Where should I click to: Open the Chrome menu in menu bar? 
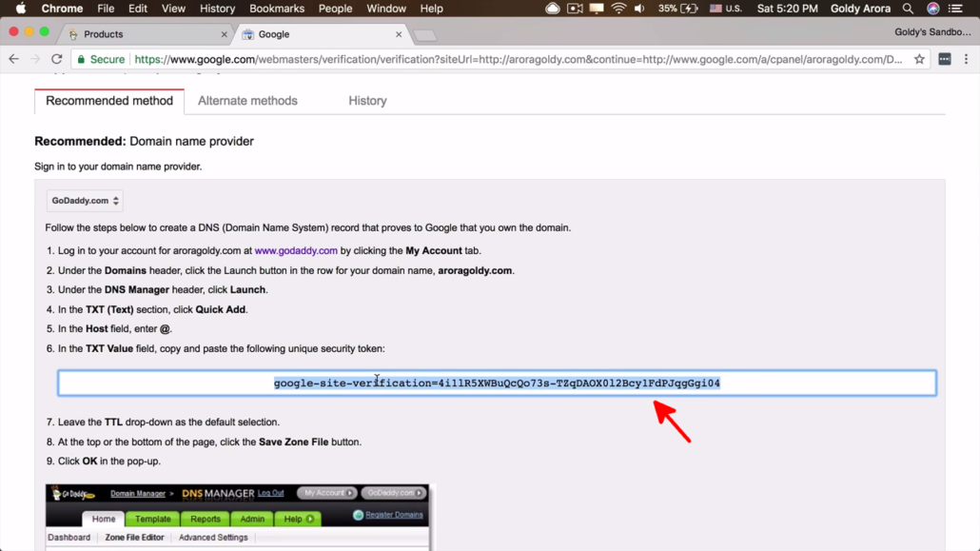pyautogui.click(x=62, y=9)
